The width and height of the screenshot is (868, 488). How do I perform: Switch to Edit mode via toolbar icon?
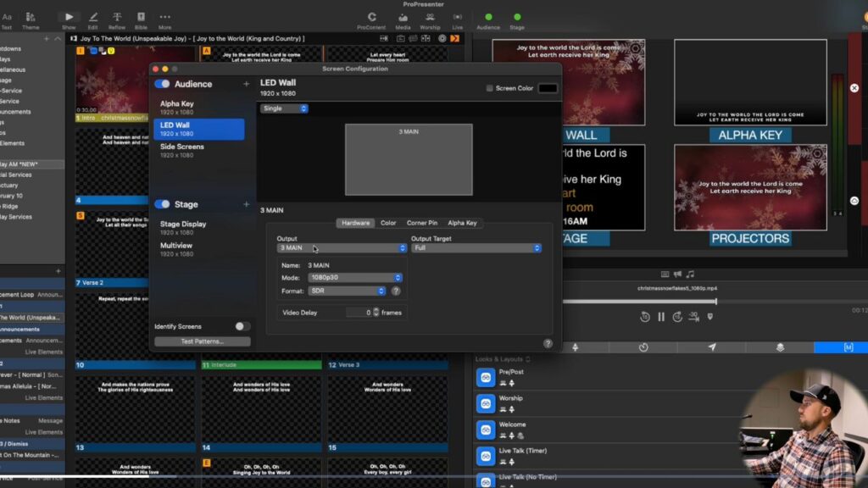93,18
